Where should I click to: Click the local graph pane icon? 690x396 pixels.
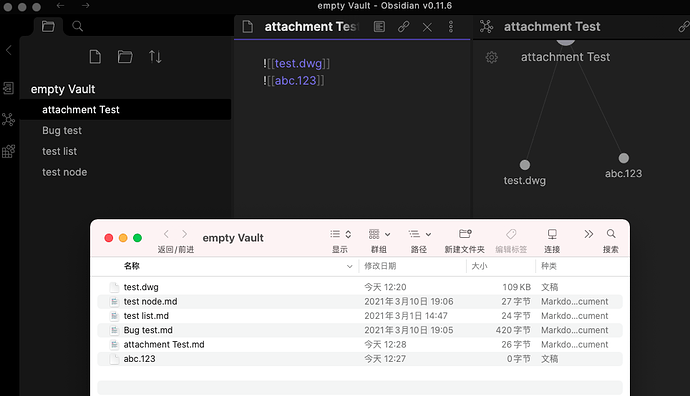(x=486, y=26)
